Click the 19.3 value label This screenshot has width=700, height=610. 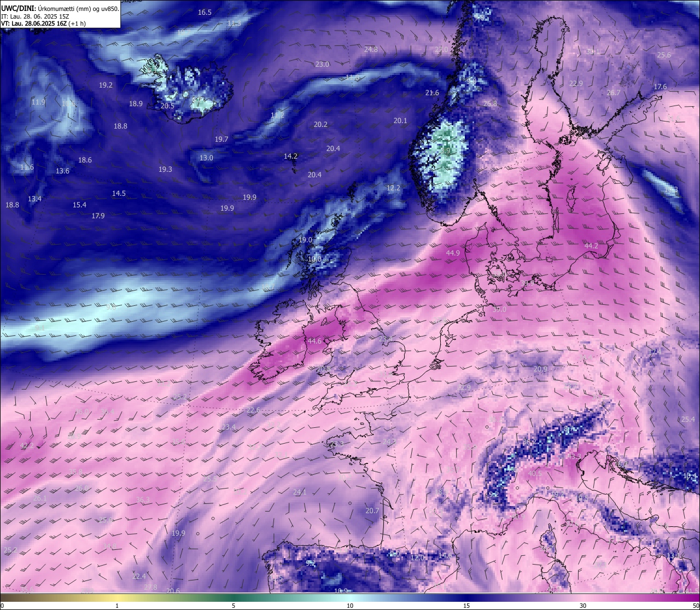click(165, 169)
